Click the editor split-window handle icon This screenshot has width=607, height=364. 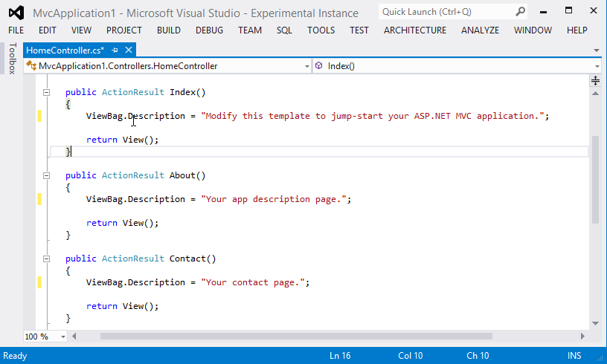(x=596, y=79)
